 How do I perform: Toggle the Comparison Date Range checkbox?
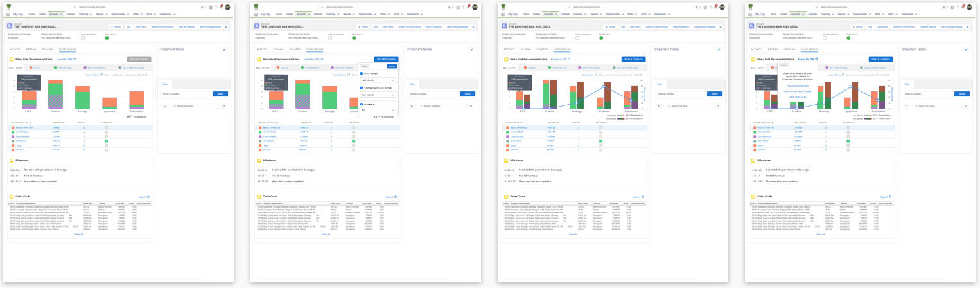tap(360, 87)
